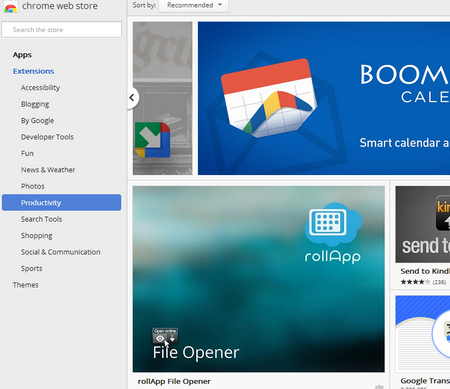This screenshot has height=389, width=450.
Task: Open the Themes category
Action: pos(26,285)
